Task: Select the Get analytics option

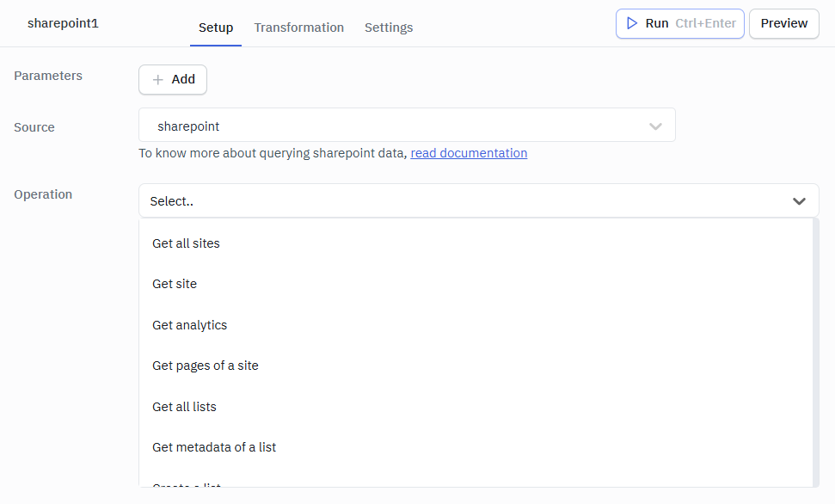Action: (476, 325)
